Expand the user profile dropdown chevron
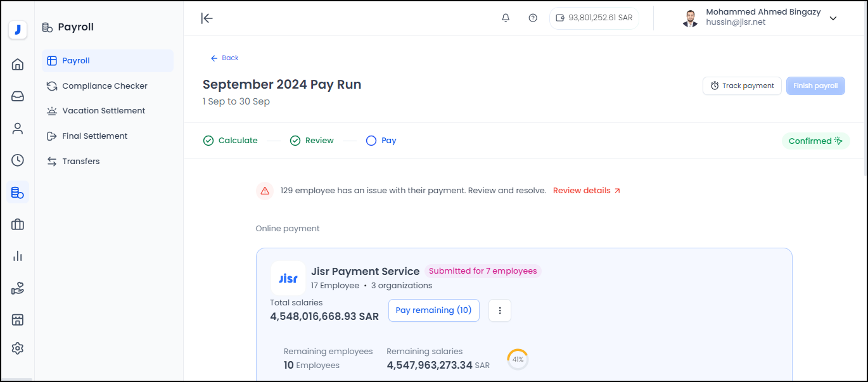This screenshot has height=382, width=868. [833, 18]
